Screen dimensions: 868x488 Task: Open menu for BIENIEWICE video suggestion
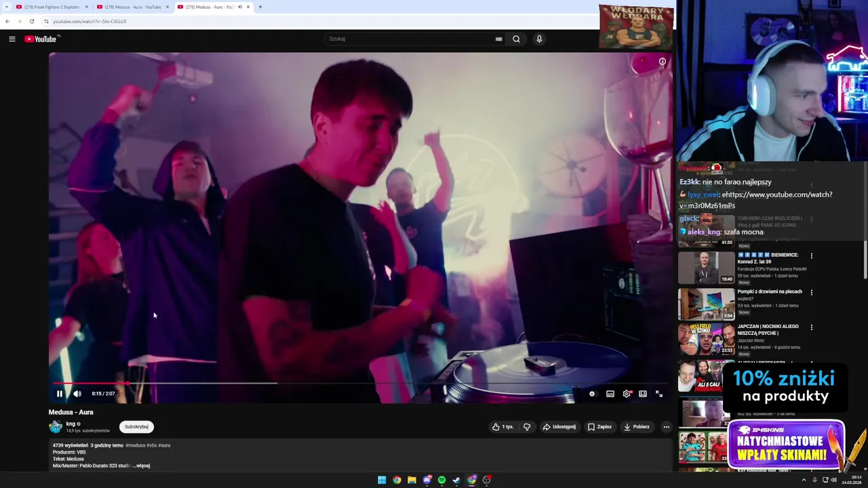pyautogui.click(x=812, y=256)
